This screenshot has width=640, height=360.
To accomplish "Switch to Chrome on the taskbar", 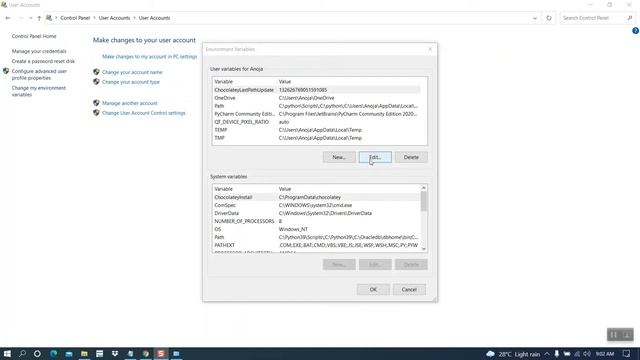I will [x=146, y=353].
